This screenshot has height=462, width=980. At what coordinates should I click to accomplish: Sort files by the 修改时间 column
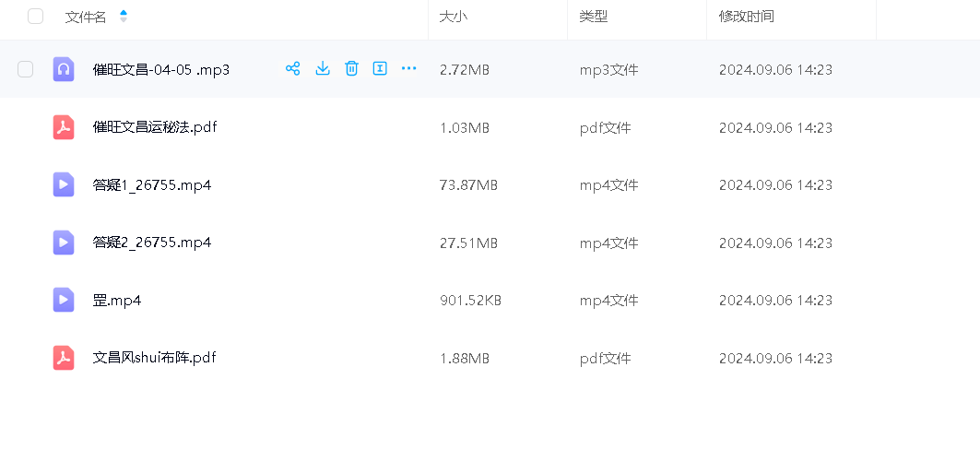[746, 17]
